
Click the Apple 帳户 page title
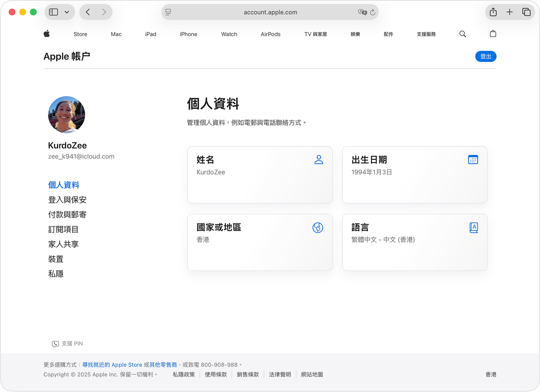pyautogui.click(x=67, y=56)
